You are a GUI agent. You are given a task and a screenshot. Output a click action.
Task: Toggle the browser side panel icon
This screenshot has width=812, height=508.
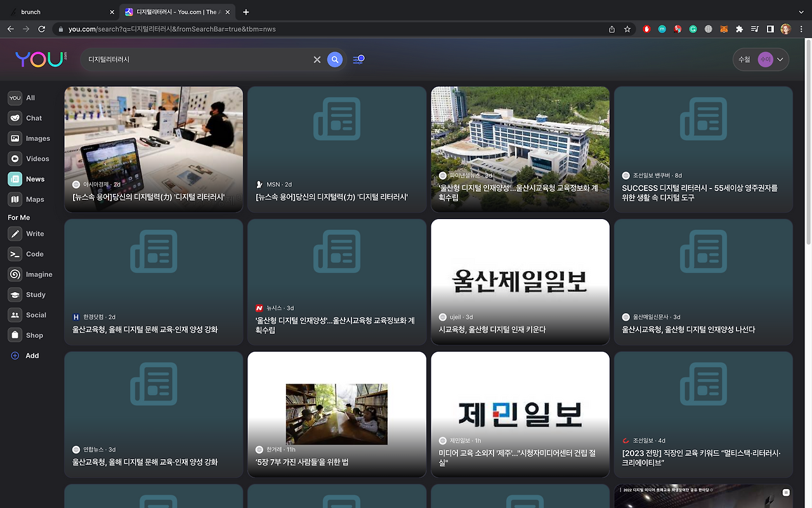click(x=770, y=29)
